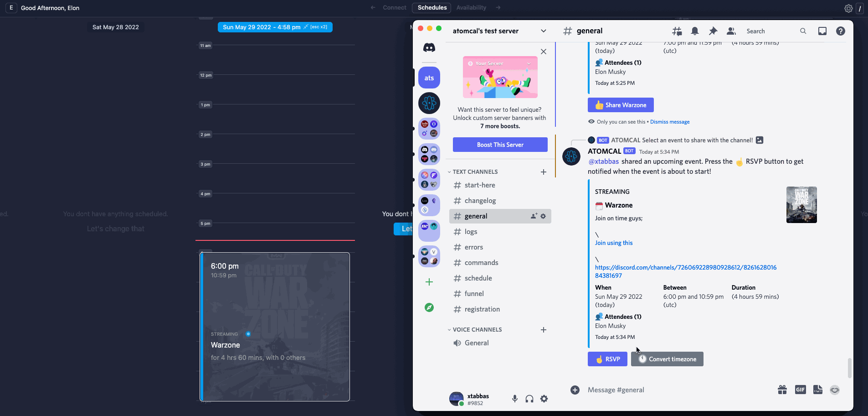Go to next Atomcal tab arrow
Image resolution: width=868 pixels, height=416 pixels.
[x=498, y=8]
